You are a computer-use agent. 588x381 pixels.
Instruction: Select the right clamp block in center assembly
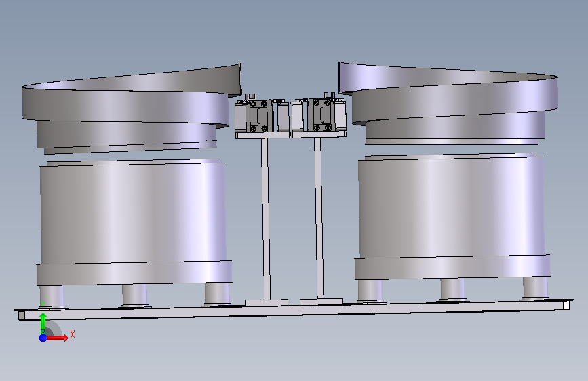pyautogui.click(x=322, y=115)
